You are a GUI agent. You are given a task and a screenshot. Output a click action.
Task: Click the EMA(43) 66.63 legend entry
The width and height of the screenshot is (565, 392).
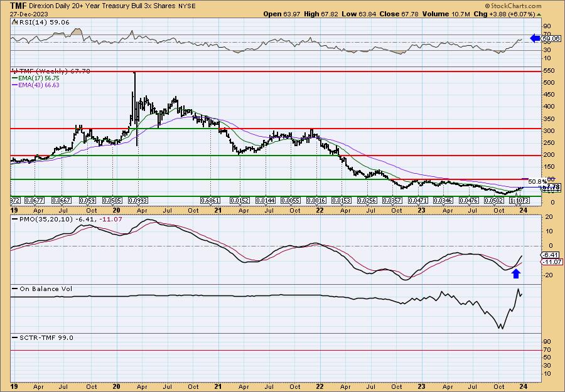pyautogui.click(x=40, y=85)
